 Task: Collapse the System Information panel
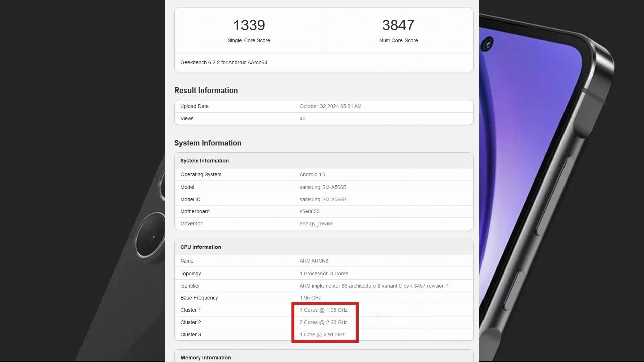(204, 160)
